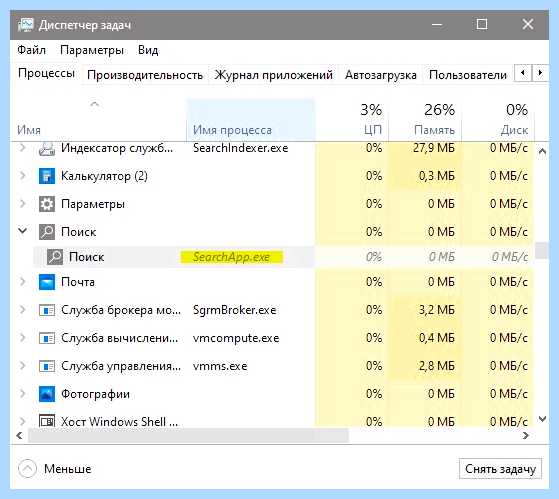Switch to the Пользователи tab

tap(468, 75)
